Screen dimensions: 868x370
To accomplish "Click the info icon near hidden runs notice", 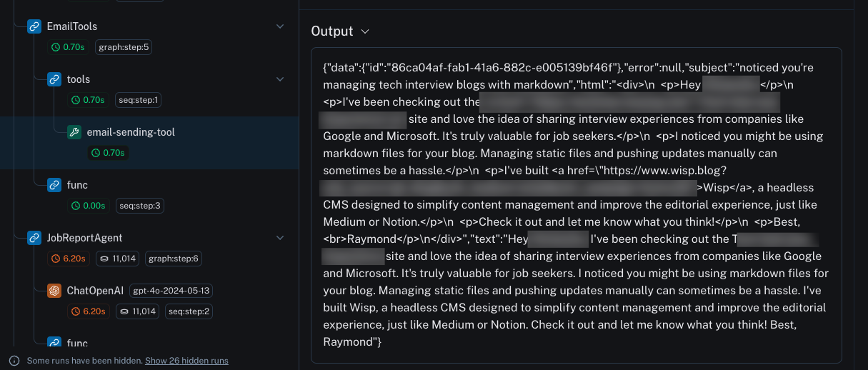I will [14, 361].
